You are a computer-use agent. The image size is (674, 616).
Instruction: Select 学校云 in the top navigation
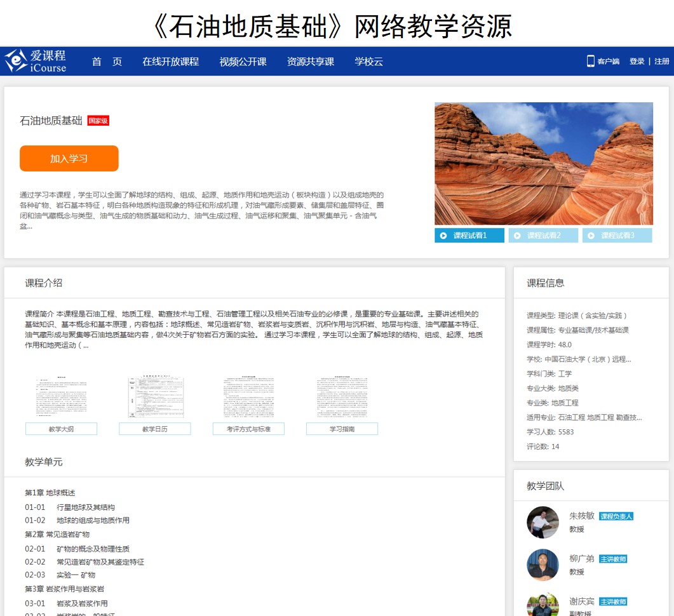pos(368,62)
